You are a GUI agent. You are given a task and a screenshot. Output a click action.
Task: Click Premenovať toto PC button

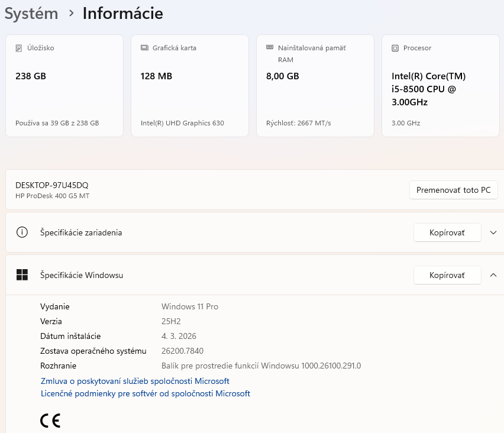(453, 190)
